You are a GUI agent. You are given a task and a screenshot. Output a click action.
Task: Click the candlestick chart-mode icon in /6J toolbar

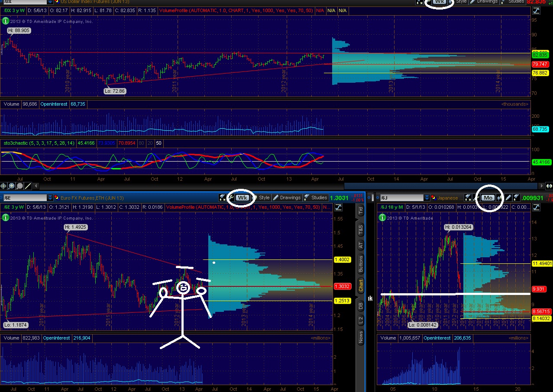500,198
